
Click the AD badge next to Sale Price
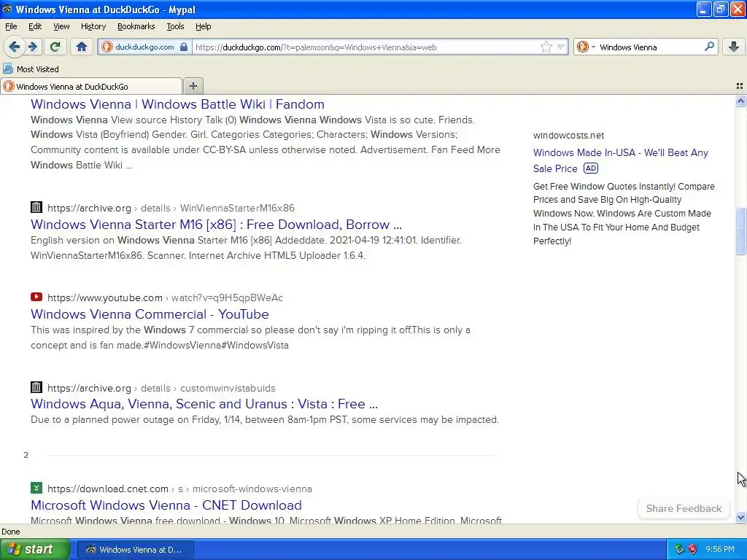591,168
